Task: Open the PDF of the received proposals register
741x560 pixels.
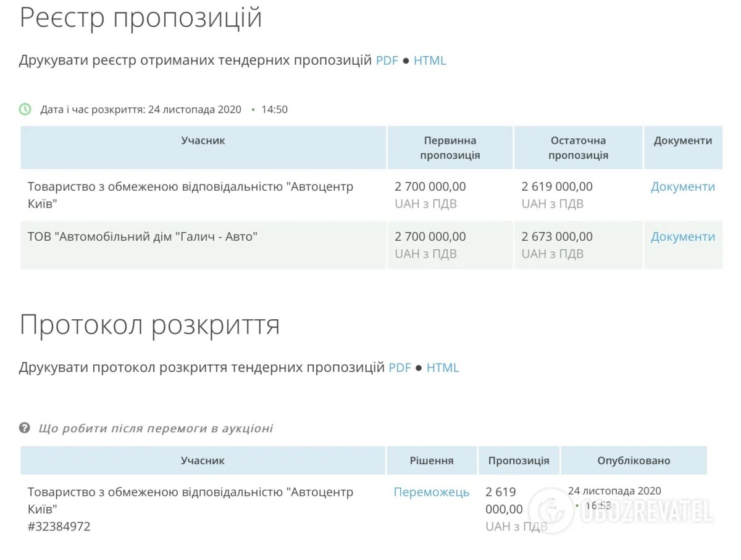Action: [x=387, y=61]
